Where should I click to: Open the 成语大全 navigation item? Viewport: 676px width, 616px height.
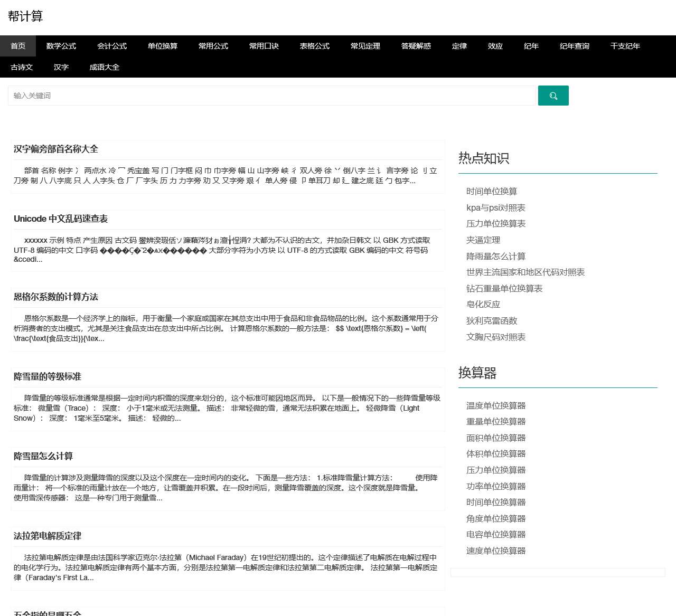click(104, 67)
